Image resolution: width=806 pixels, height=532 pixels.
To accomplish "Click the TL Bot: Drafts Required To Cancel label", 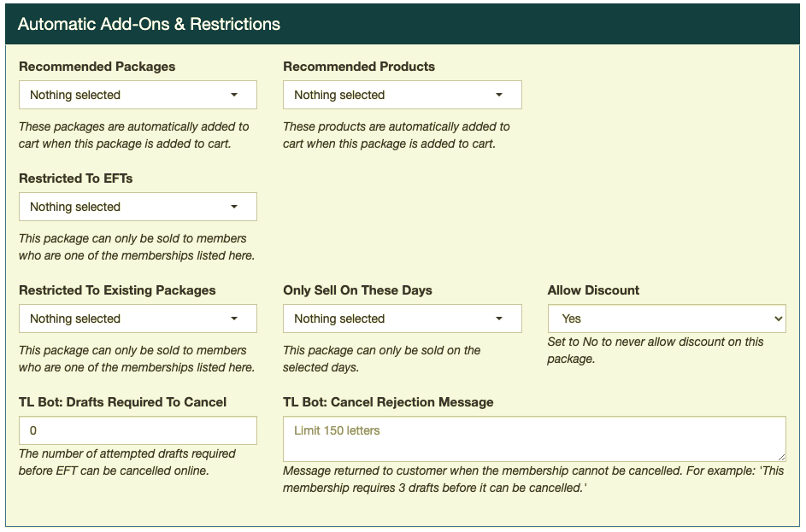I will (x=122, y=402).
